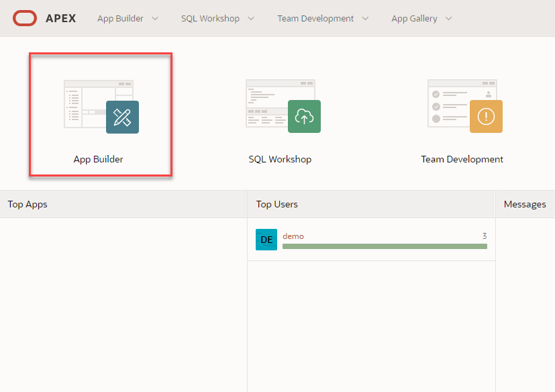Click the demo user activity bar
The image size is (555, 392).
(x=385, y=246)
